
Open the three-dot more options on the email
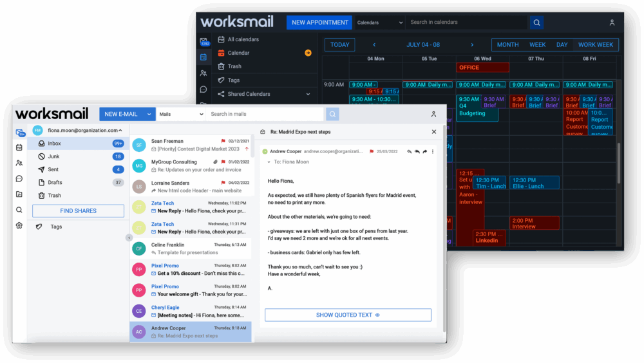[433, 152]
